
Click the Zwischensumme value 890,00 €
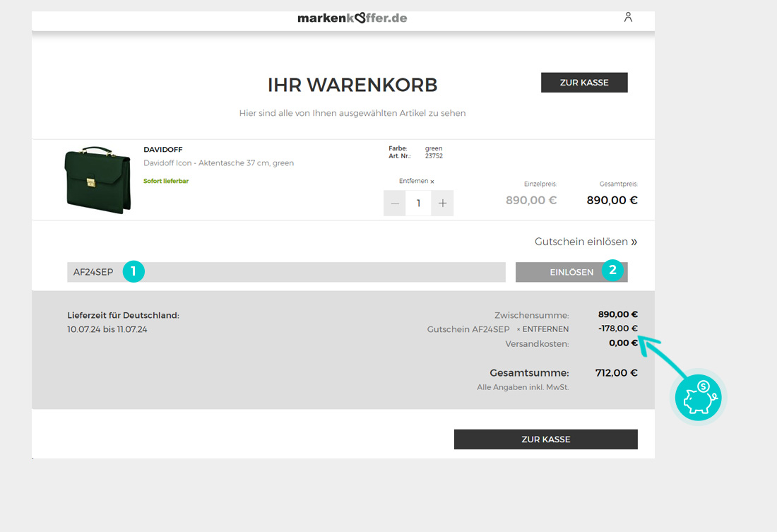pos(618,314)
